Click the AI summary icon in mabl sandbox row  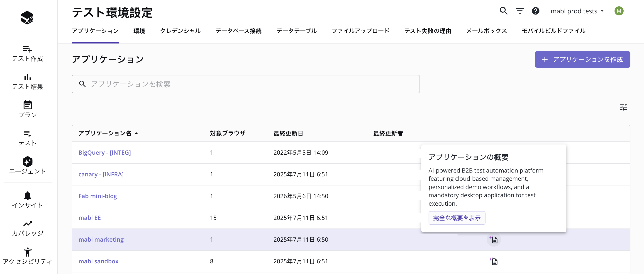point(494,261)
